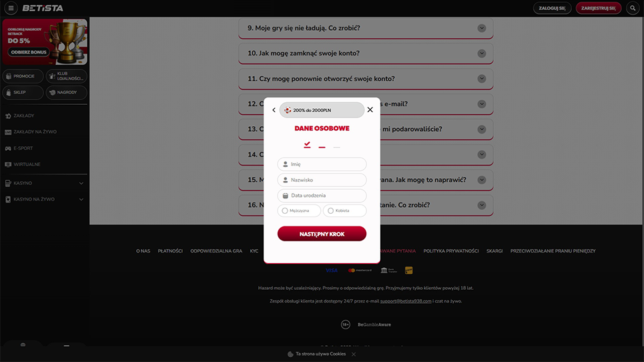Click the Zakłady na żywo sidebar icon
644x362 pixels.
tap(8, 132)
